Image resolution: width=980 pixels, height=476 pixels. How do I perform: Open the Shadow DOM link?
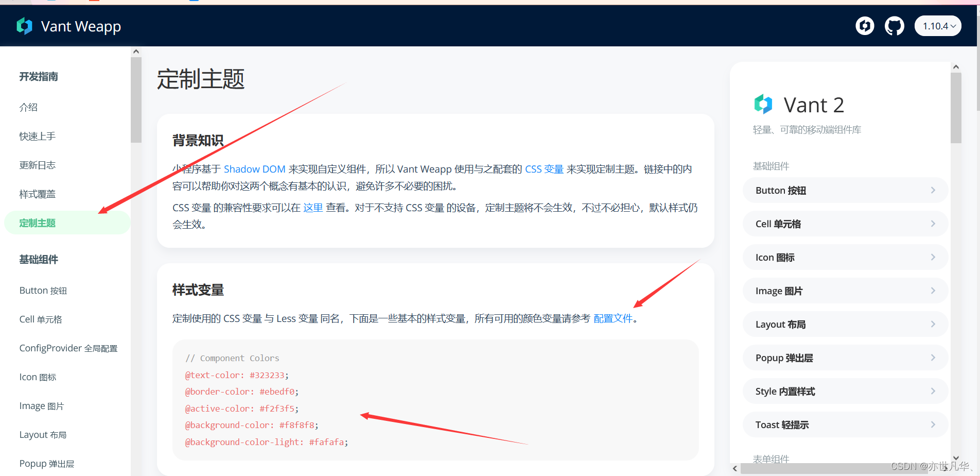click(255, 168)
